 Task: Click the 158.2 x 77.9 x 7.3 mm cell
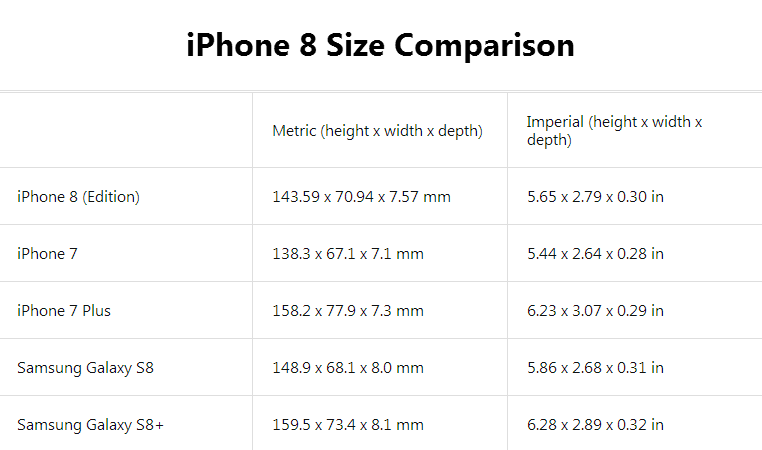[x=348, y=311]
